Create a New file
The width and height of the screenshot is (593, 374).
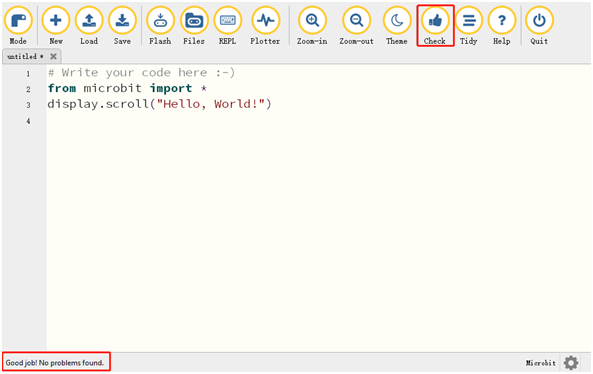[x=56, y=25]
